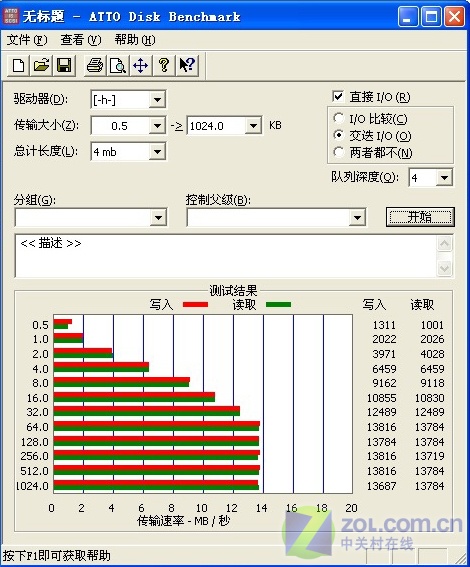This screenshot has width=470, height=567.
Task: Select the I/O 比较 radio button
Action: click(338, 118)
